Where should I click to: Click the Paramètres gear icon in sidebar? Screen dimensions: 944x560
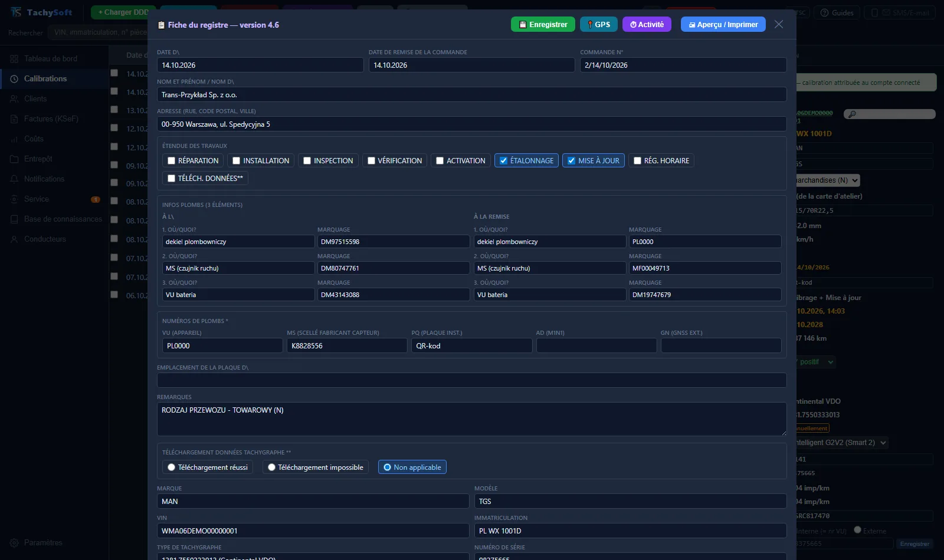click(x=14, y=543)
